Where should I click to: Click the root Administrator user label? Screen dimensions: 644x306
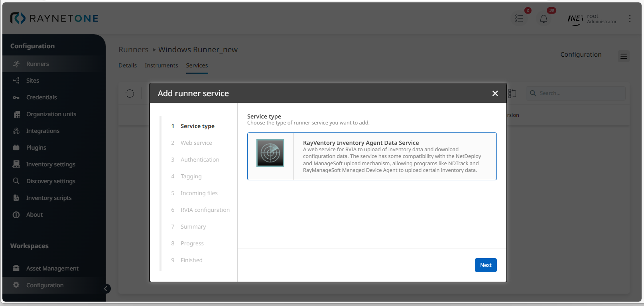[x=602, y=19]
